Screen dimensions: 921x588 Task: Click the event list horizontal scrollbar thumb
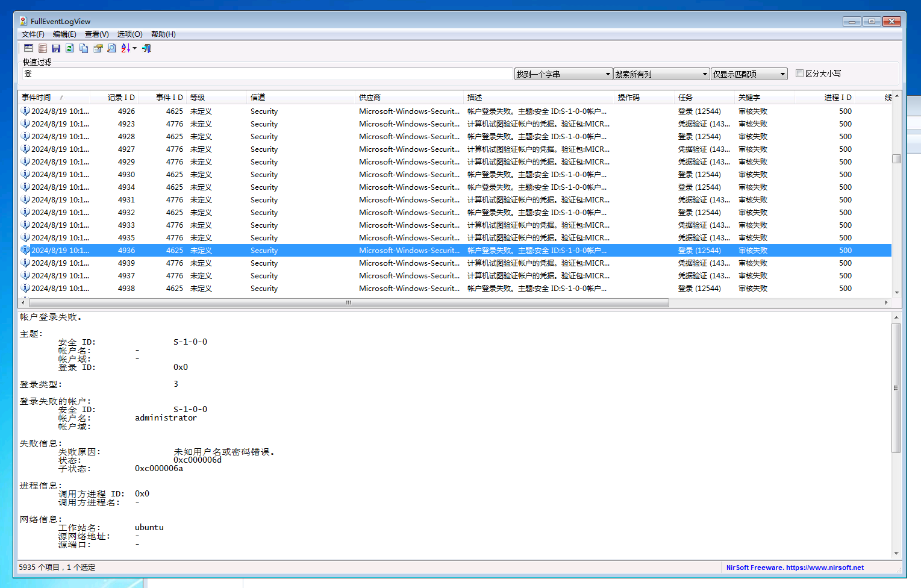(349, 302)
